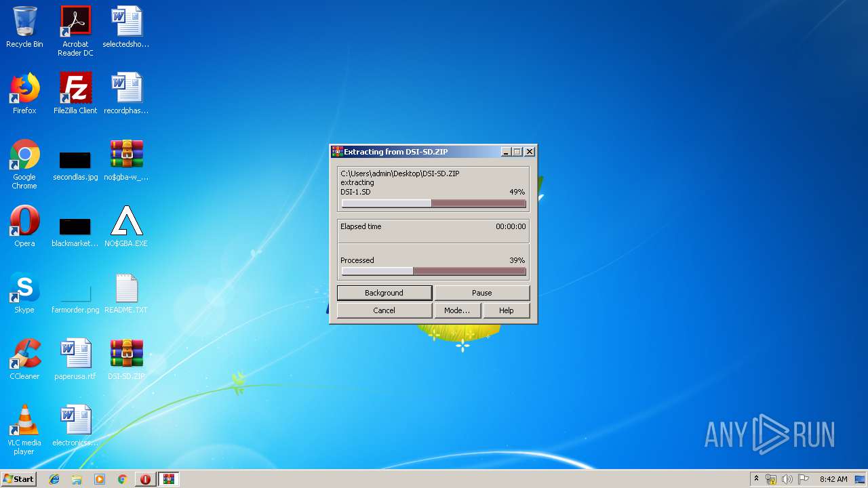
Task: Launch Google Chrome desktop shortcut
Action: click(x=24, y=165)
